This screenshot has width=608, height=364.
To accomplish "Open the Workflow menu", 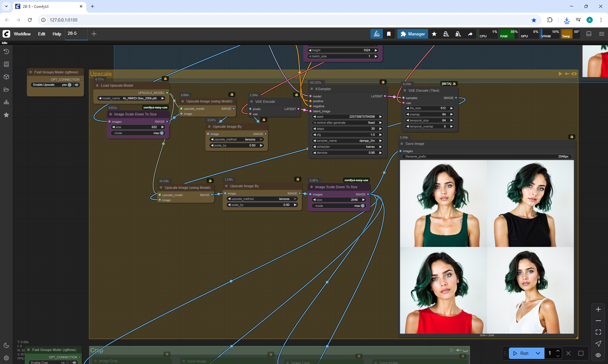I will [x=22, y=34].
